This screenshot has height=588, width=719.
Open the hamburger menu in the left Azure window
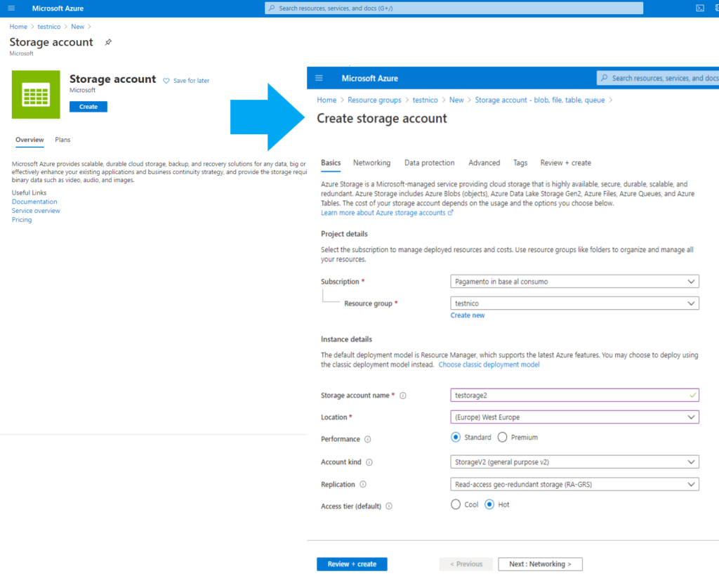(x=11, y=8)
